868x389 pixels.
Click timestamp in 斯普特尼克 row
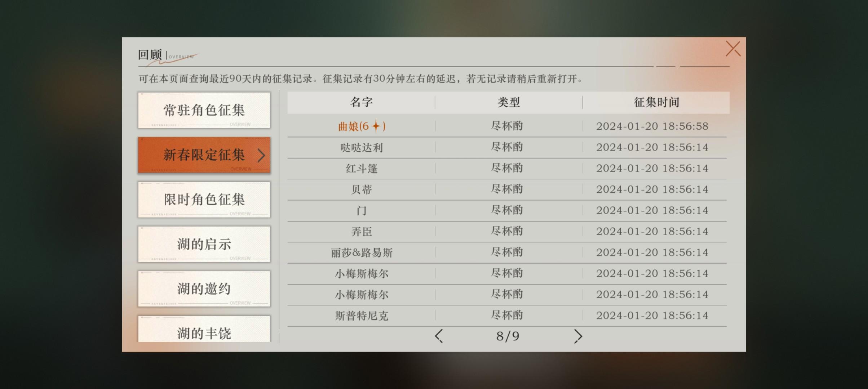point(652,316)
